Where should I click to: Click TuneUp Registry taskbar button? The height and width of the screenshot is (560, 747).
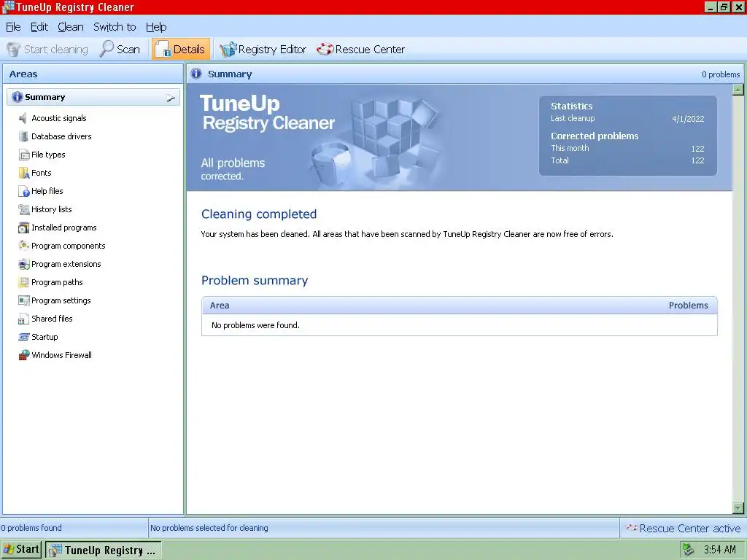(x=104, y=550)
